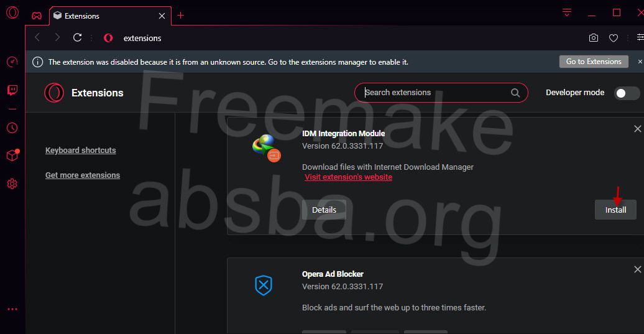
Task: Toggle Developer mode switch
Action: [627, 93]
